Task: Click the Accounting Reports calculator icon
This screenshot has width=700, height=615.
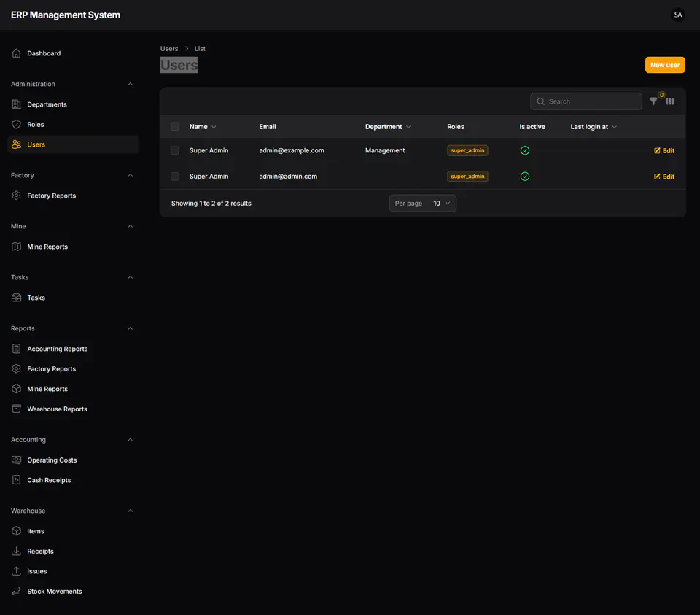Action: pyautogui.click(x=17, y=349)
